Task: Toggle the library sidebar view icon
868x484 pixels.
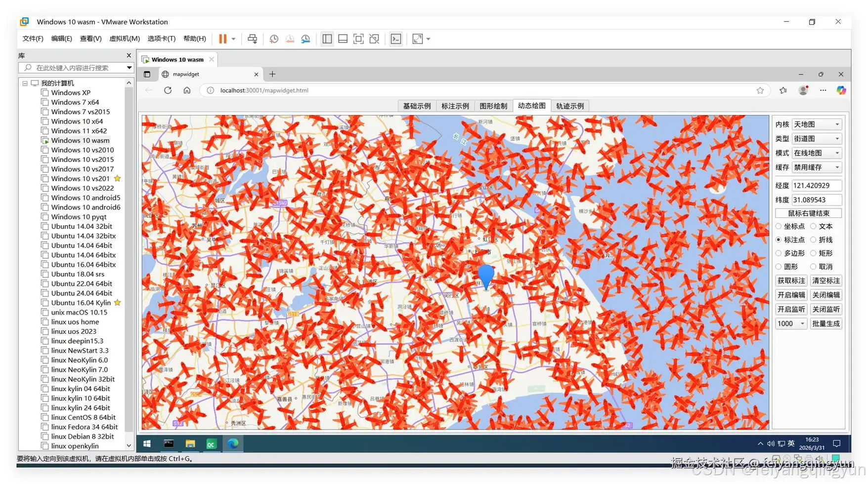Action: click(327, 39)
